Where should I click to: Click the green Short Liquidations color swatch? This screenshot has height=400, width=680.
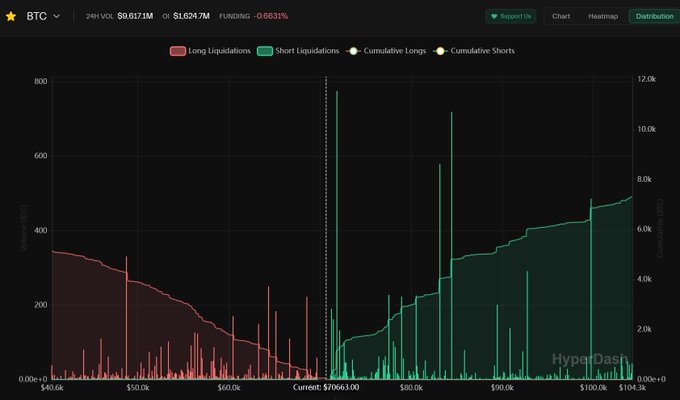coord(264,50)
